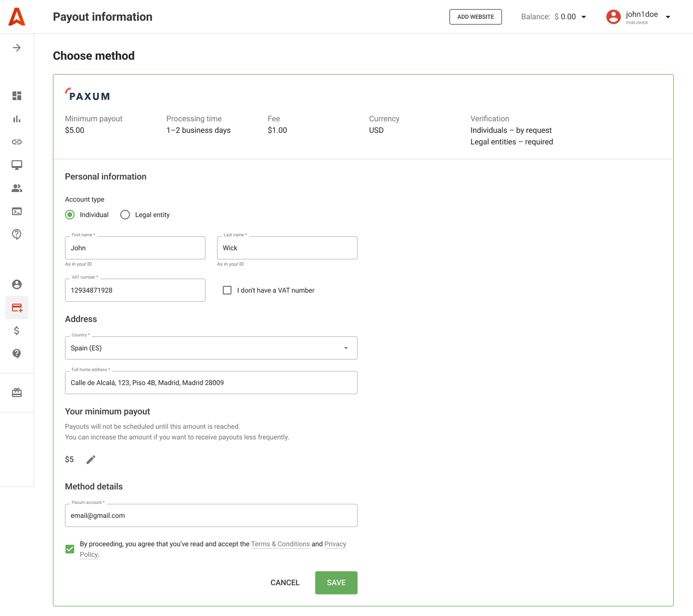Select the Legal entity radio button
Viewport: 693px width, 616px height.
(125, 215)
